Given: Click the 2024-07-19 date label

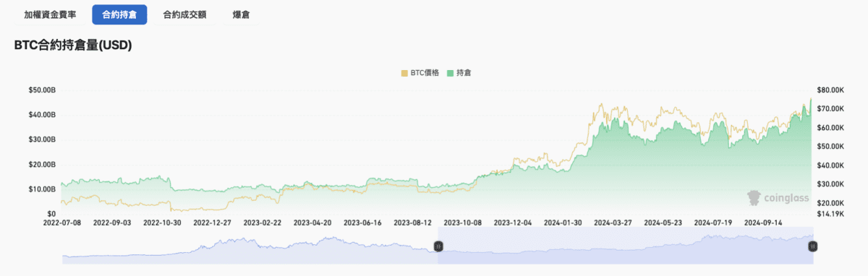Looking at the screenshot, I should coord(712,223).
